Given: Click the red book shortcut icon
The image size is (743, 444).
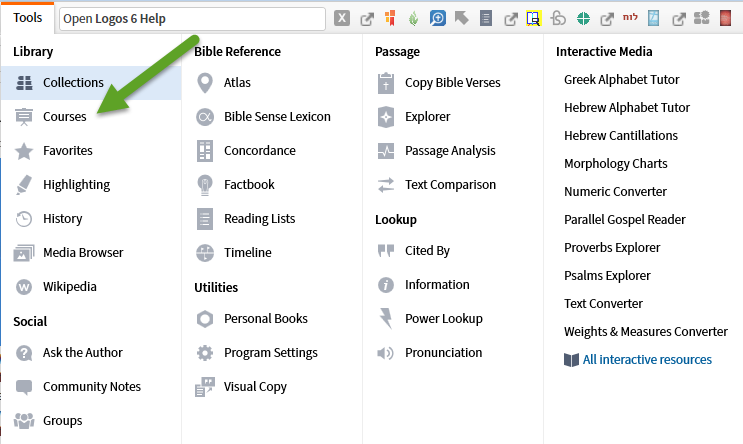Looking at the screenshot, I should 725,18.
